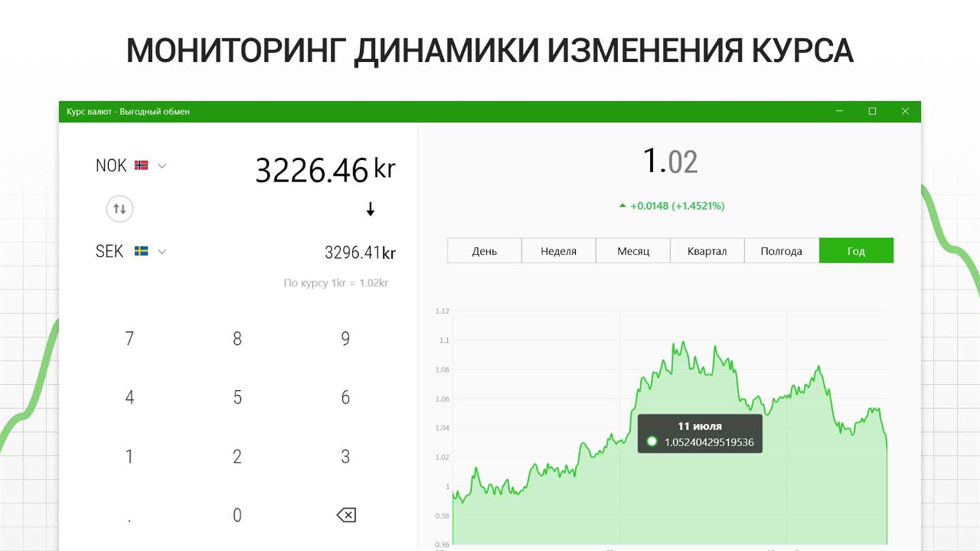
Task: Click y-axis label 1.08
Action: coord(442,369)
